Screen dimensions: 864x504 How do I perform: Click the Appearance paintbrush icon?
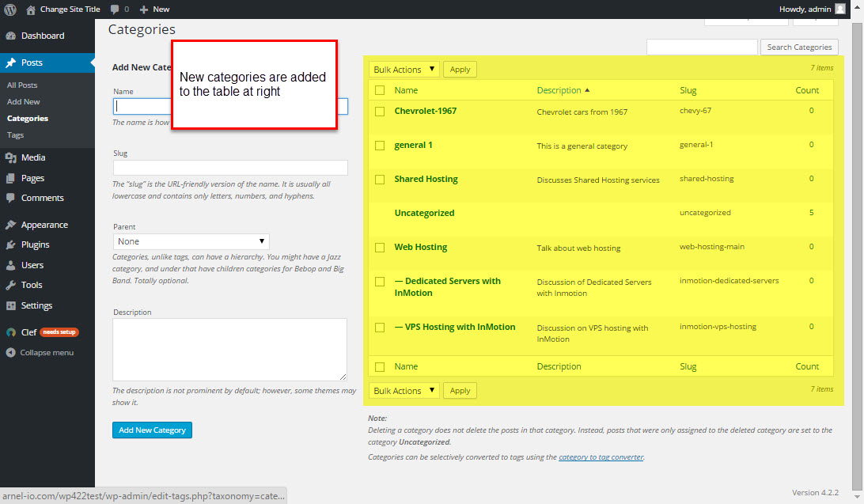pos(10,225)
